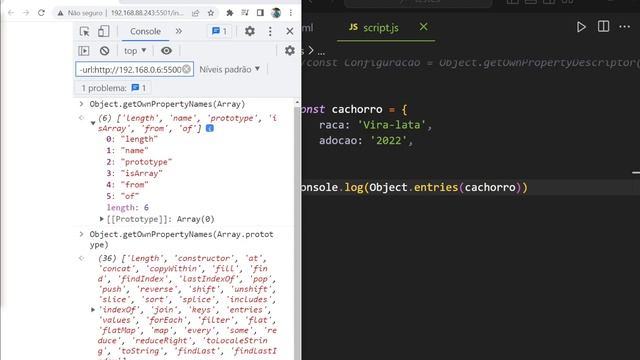Go back in browser history
This screenshot has height=360, width=640.
[11, 13]
